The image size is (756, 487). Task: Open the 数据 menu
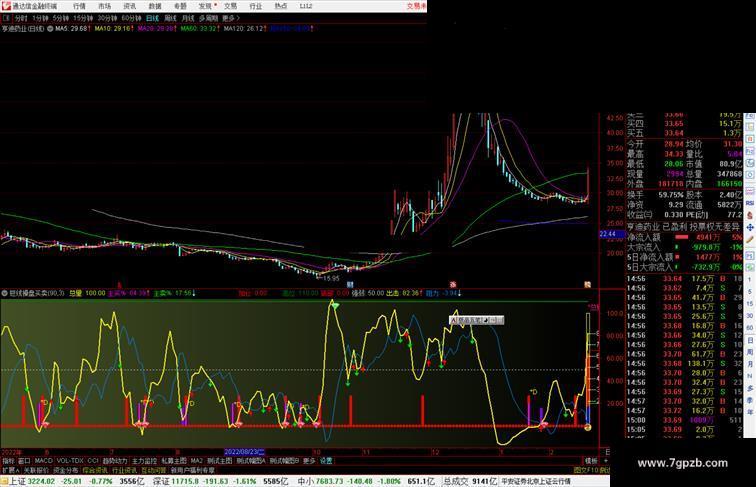coord(155,6)
